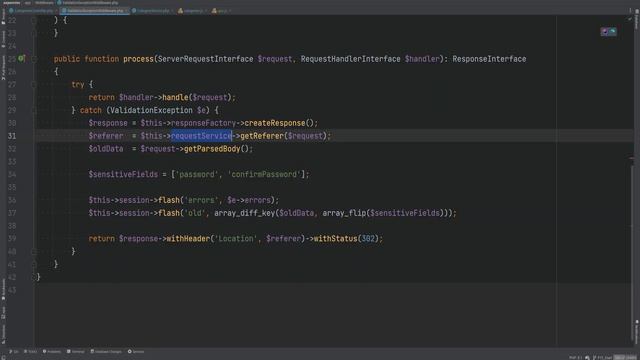Click 'ServerRequestInterface' type on line 25
Viewport: 640px width, 360px height.
pyautogui.click(x=205, y=59)
